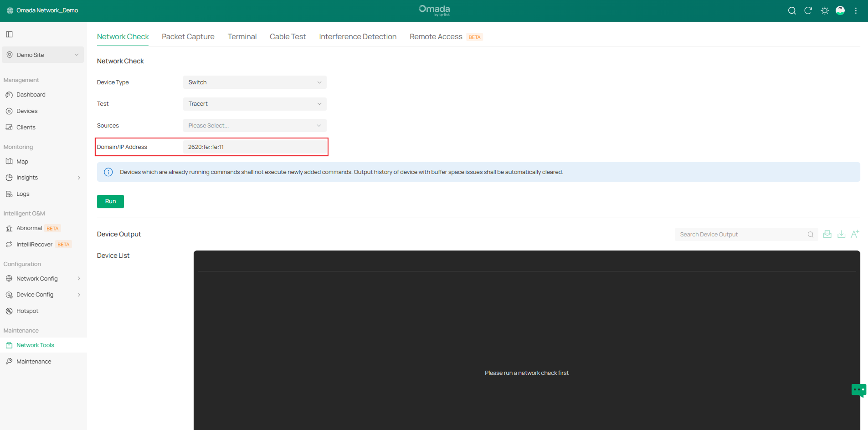
Task: Open the live chat support bubble
Action: (859, 391)
